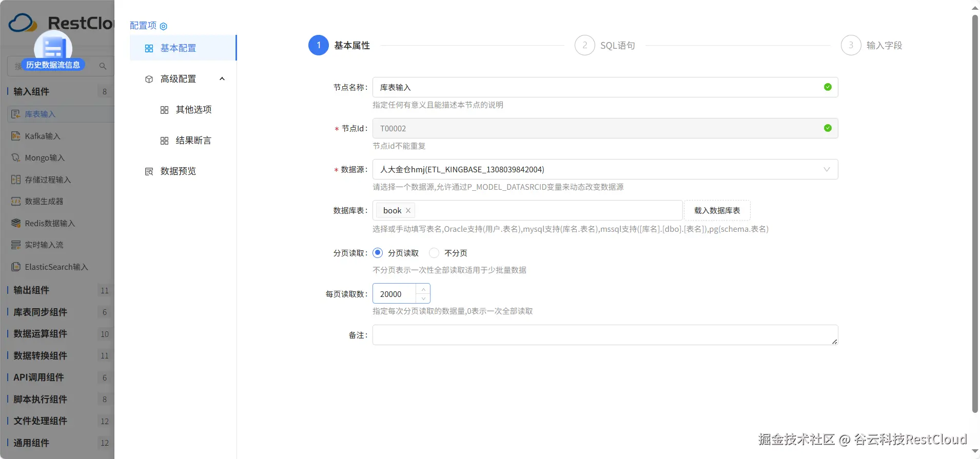Image resolution: width=980 pixels, height=459 pixels.
Task: Click the 其他选项 grid icon
Action: (164, 110)
